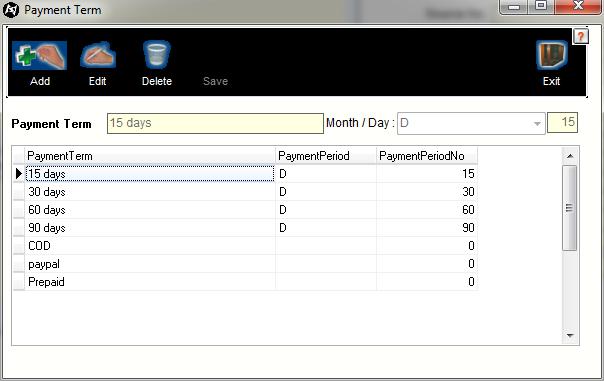
Task: Click the Delete trash bin icon
Action: 157,55
